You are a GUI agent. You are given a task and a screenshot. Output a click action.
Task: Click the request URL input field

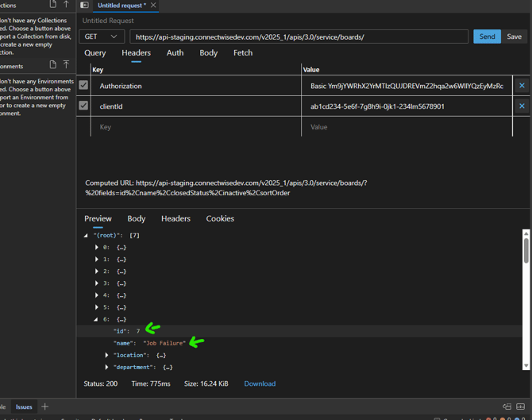pyautogui.click(x=299, y=37)
